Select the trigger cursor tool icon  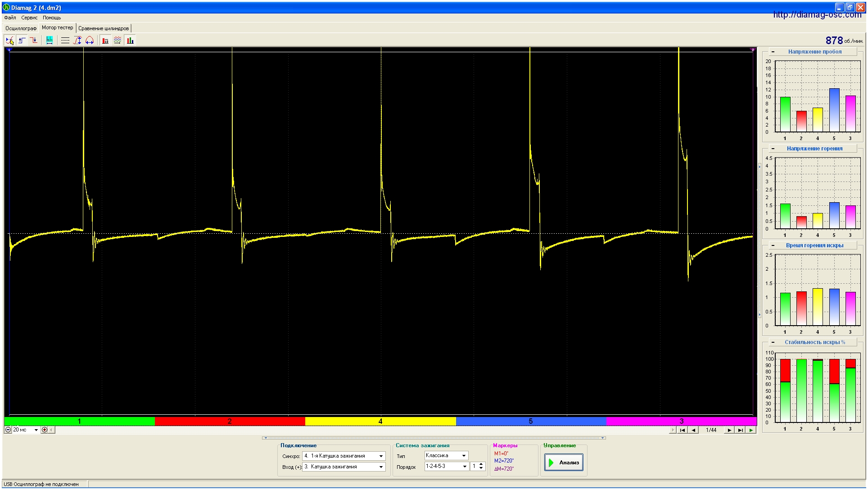tap(10, 41)
